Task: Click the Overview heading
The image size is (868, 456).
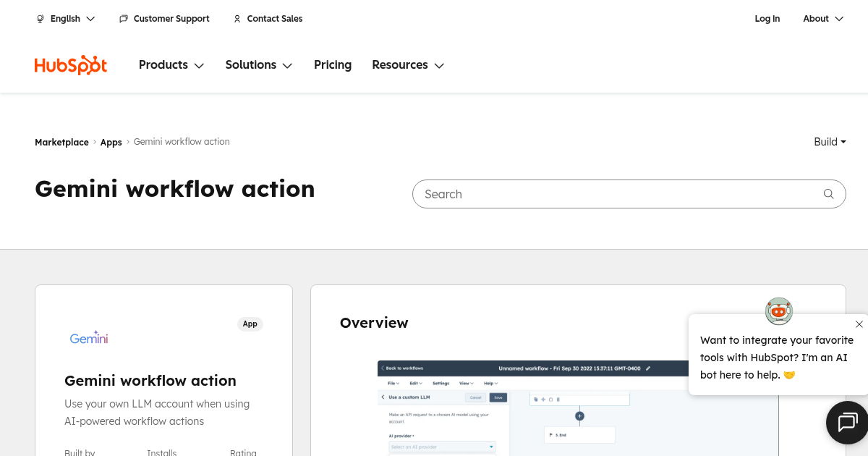Action: [374, 323]
